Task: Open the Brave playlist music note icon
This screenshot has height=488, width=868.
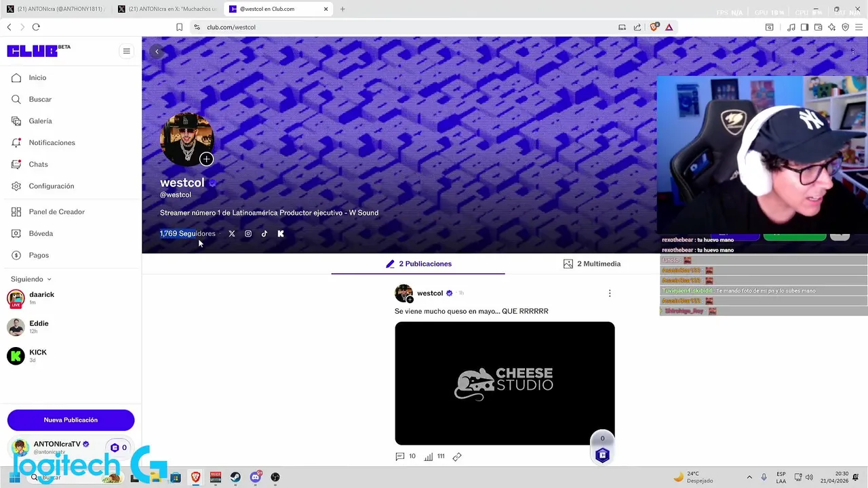Action: coord(791,27)
